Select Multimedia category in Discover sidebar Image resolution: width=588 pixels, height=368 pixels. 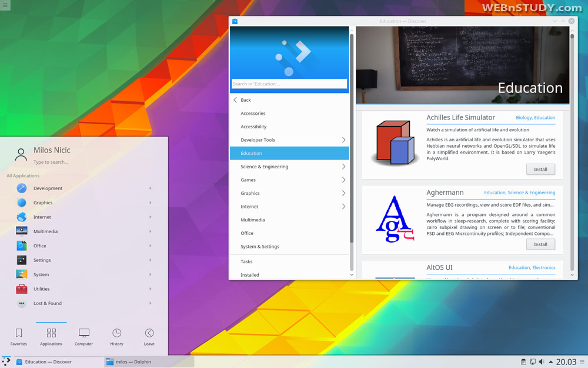click(x=289, y=220)
